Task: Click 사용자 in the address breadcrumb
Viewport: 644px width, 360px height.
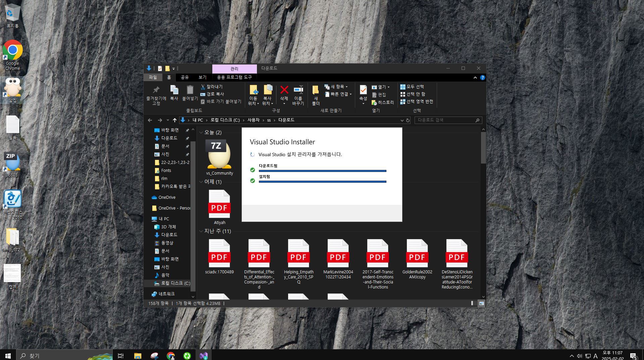Action: click(254, 120)
